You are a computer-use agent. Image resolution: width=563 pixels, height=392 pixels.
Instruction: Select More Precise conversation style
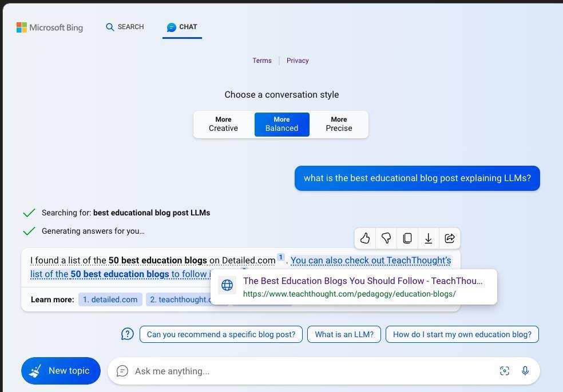[x=339, y=124]
